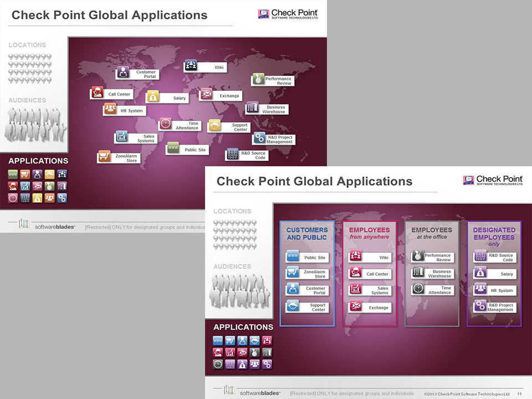Select the Time Attendance clock icon on the map
Image resolution: width=532 pixels, height=399 pixels.
(x=166, y=124)
